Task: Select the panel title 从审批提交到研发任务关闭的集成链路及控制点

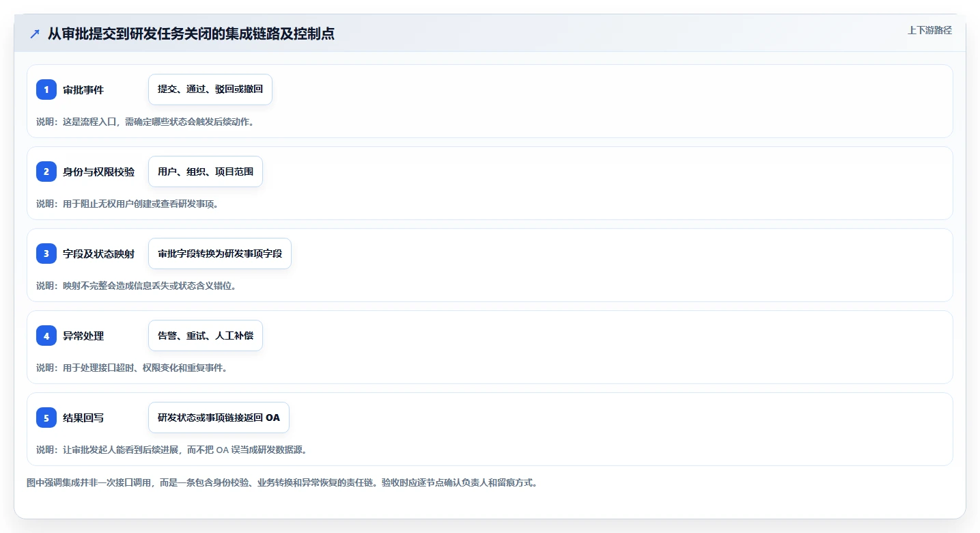Action: [x=191, y=33]
